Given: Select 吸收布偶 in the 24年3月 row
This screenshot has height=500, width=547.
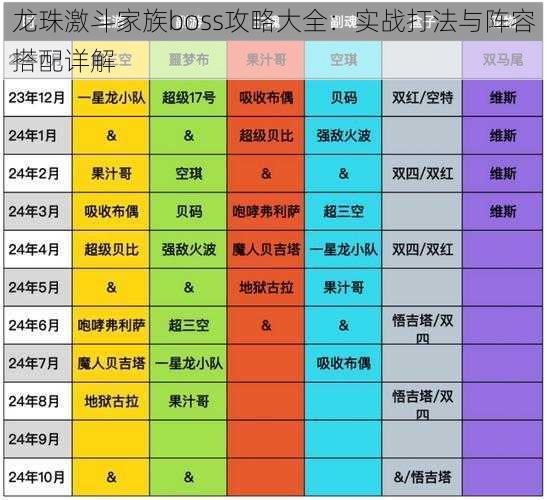Looking at the screenshot, I should pyautogui.click(x=111, y=211).
